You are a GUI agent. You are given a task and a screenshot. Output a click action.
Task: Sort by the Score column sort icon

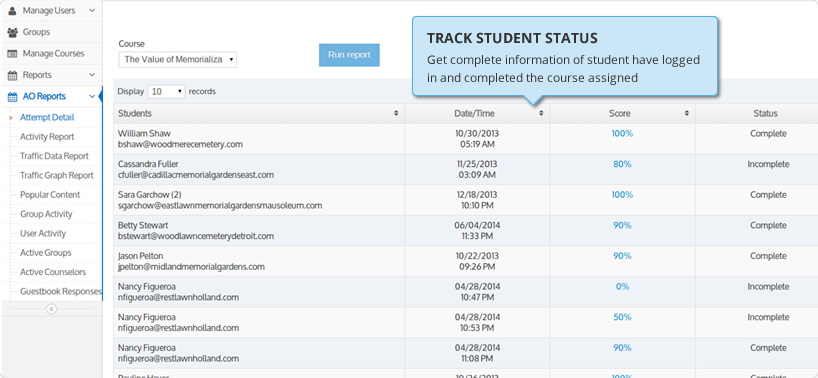coord(687,113)
